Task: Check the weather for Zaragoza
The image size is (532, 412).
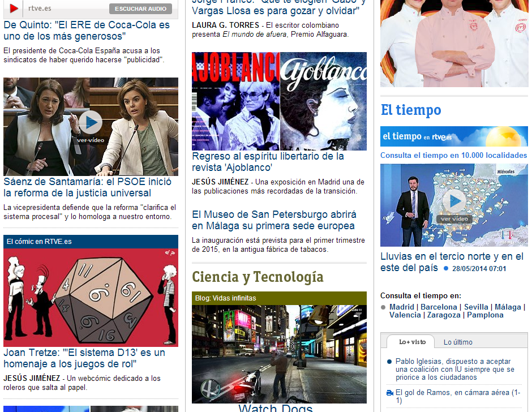Action: [x=444, y=315]
